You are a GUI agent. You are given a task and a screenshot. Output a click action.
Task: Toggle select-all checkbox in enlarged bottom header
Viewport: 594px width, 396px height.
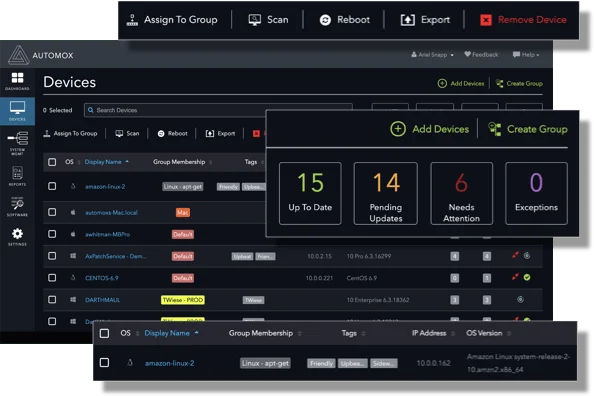coord(104,333)
